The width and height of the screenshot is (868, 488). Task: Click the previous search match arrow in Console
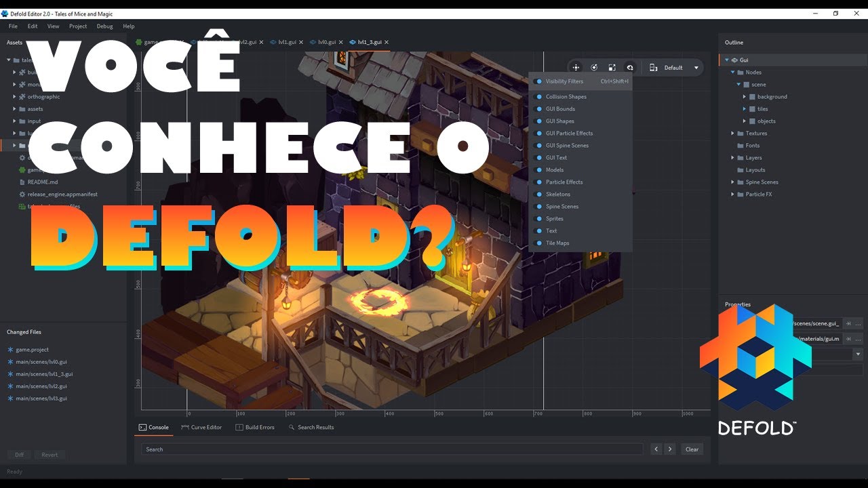[656, 449]
